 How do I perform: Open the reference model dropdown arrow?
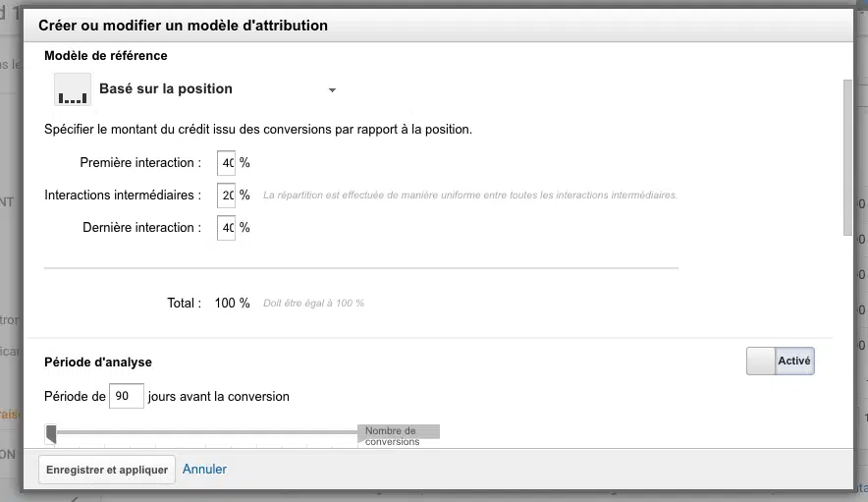pyautogui.click(x=332, y=90)
